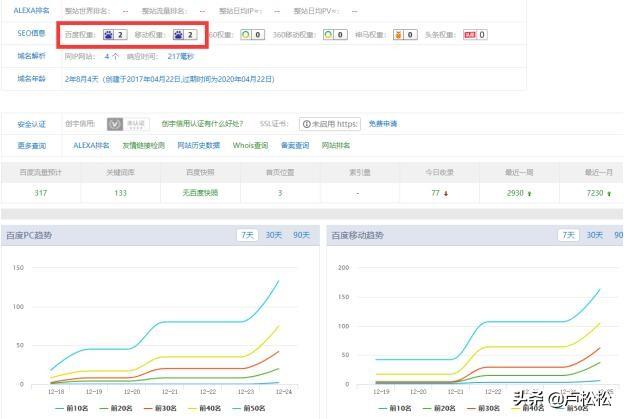
Task: Select '7天' tab in Baidu PC trend
Action: pos(247,235)
